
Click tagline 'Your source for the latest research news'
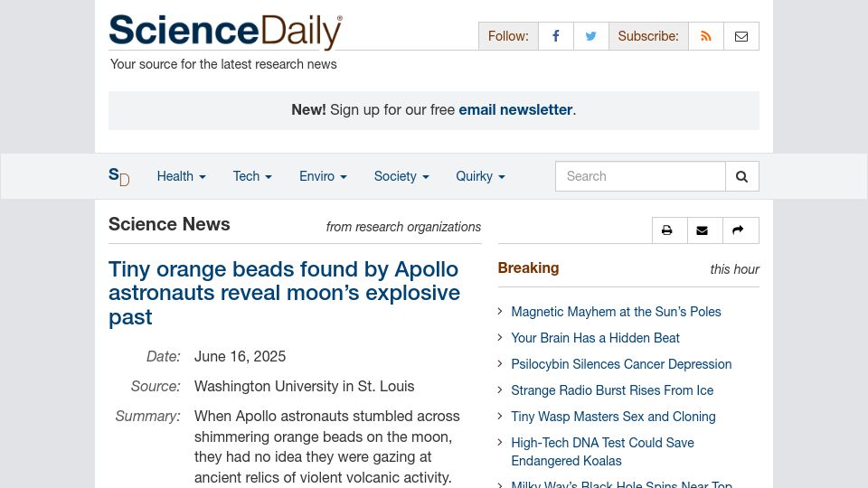[x=223, y=64]
